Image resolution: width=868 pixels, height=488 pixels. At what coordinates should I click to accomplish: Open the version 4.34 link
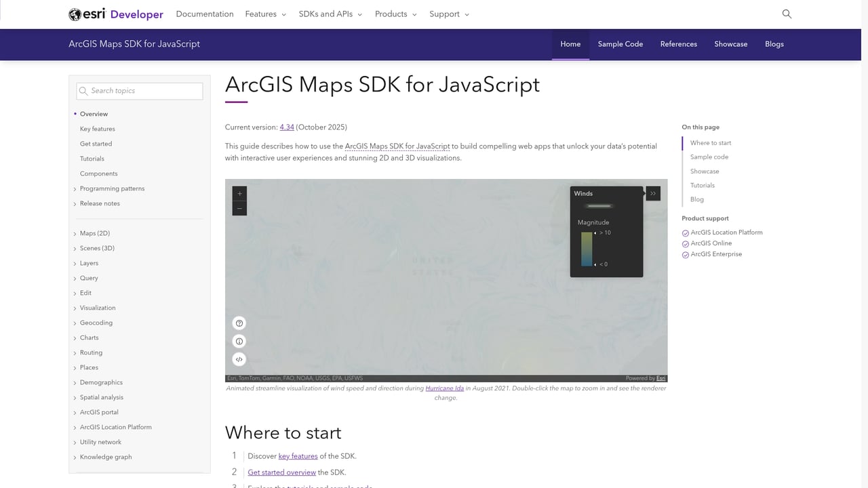(x=287, y=127)
